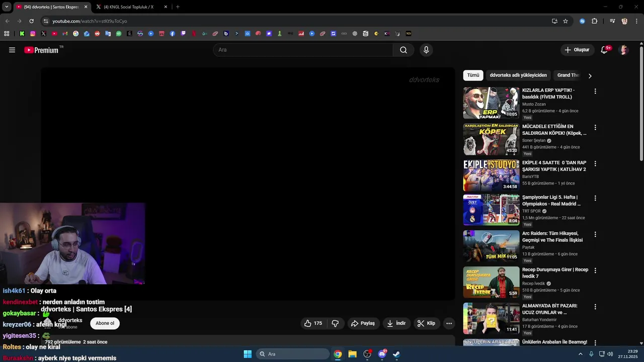Viewport: 644px width, 362px height.
Task: Open the Chrome apps grid shortcut
Action: (x=7, y=34)
